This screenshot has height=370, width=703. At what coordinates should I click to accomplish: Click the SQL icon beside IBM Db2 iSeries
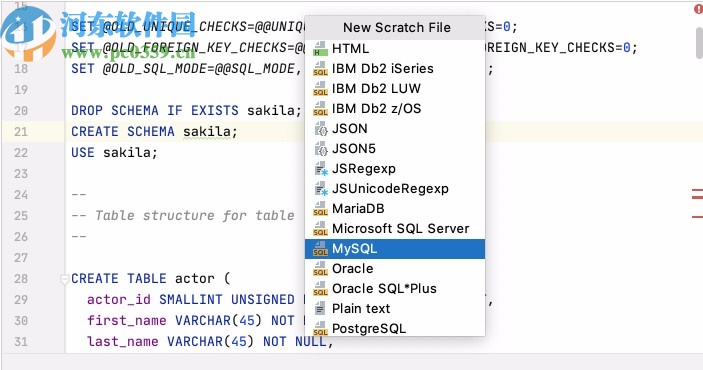point(320,69)
